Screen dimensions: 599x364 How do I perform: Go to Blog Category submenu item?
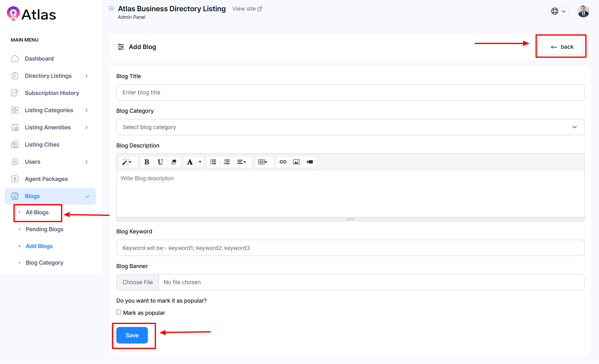[44, 263]
